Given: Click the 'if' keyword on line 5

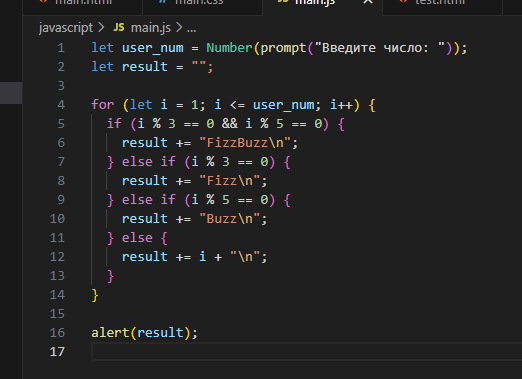Looking at the screenshot, I should pyautogui.click(x=114, y=124).
